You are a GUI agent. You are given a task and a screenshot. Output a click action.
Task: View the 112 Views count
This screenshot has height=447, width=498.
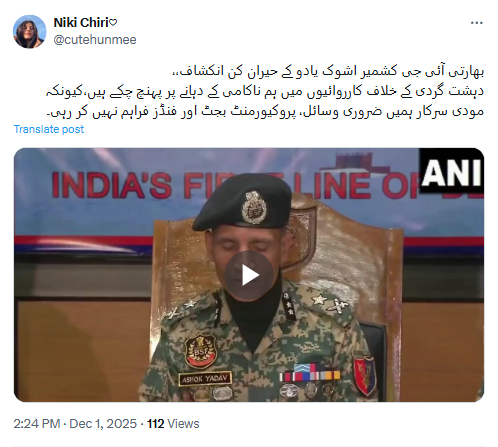point(173,424)
